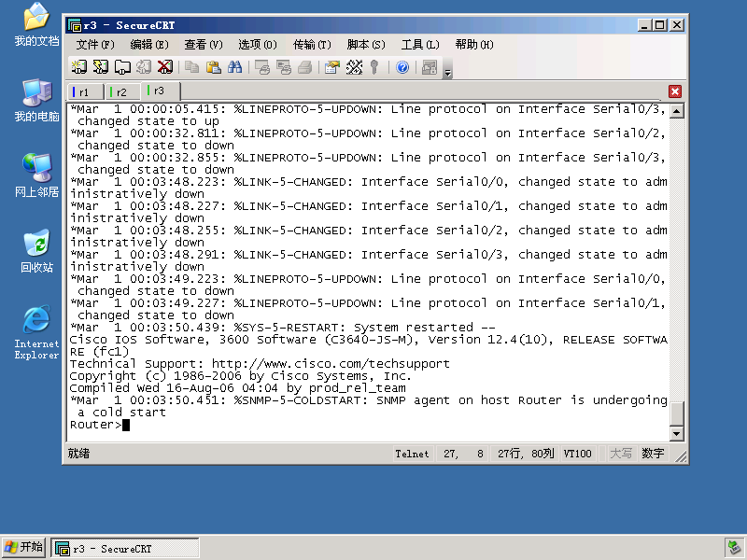Click r3 - SecureCRT taskbar button
The image size is (747, 560).
(x=125, y=549)
